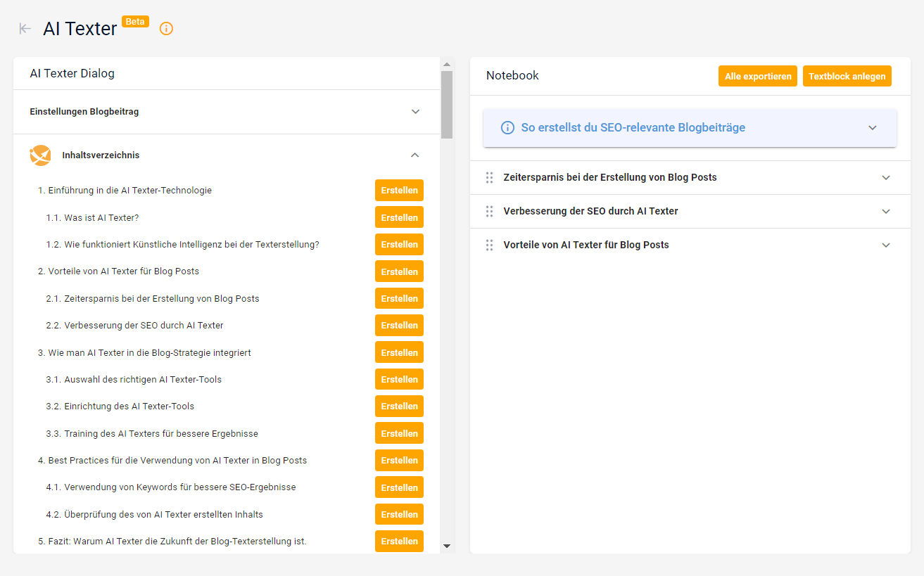Select '4.1. Verwendung von Keywords' entry
Screen dimensions: 924x576
pyautogui.click(x=171, y=487)
